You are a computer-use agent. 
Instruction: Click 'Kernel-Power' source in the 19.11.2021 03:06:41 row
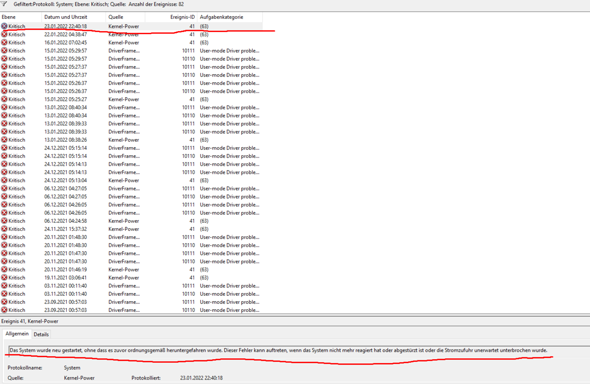coord(124,278)
